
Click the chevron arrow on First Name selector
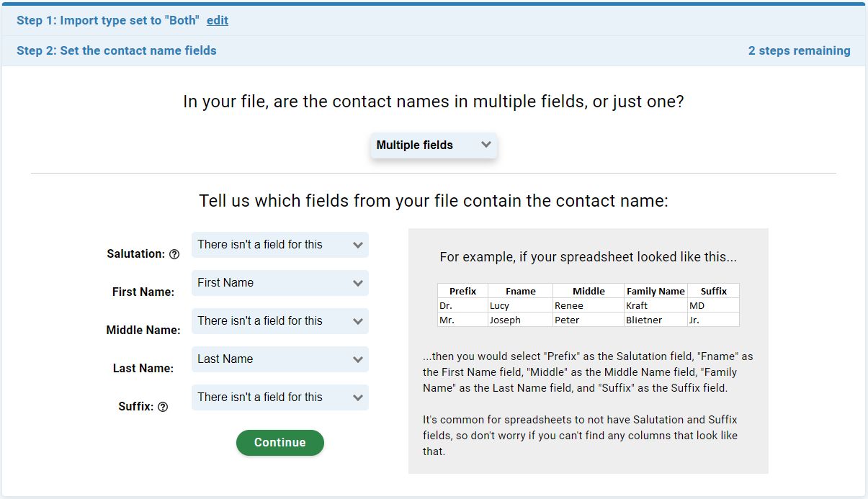click(x=358, y=283)
